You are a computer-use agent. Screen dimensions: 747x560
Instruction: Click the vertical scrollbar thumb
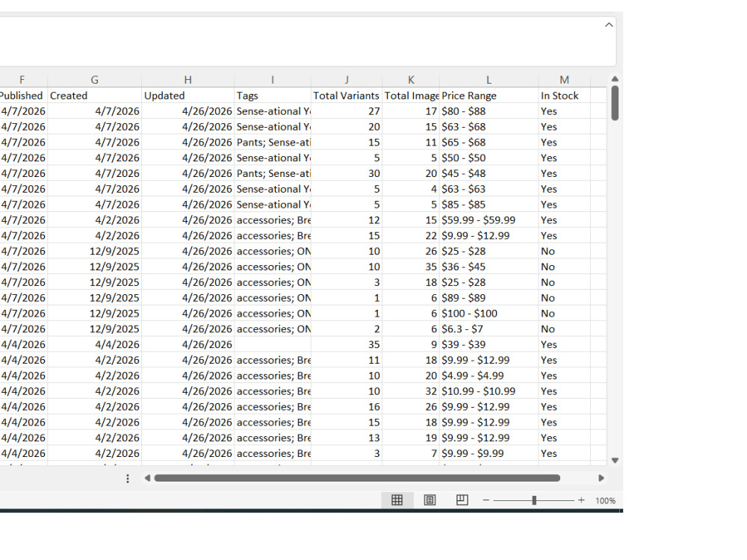615,103
